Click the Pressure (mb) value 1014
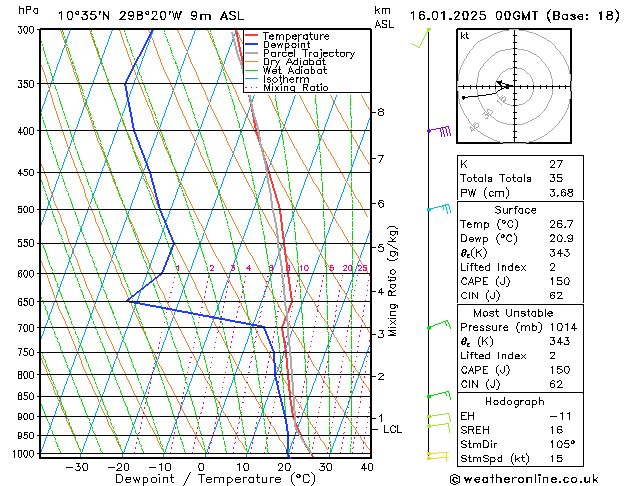 pos(563,327)
